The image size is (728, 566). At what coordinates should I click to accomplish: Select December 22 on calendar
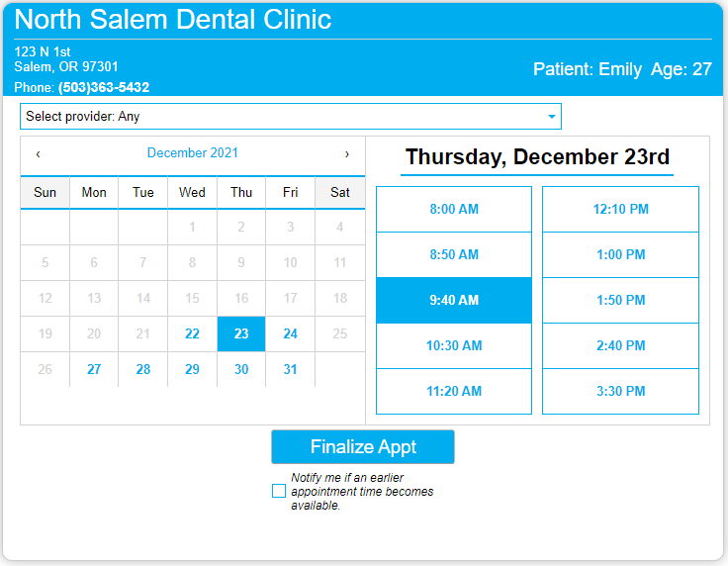[192, 333]
